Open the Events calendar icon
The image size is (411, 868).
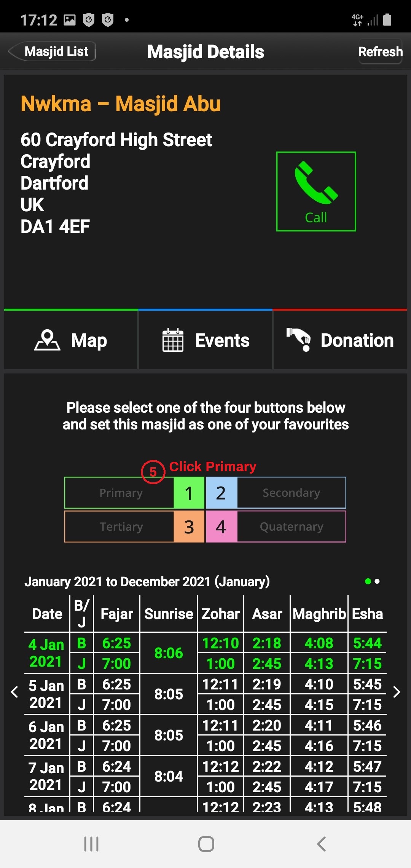[173, 340]
